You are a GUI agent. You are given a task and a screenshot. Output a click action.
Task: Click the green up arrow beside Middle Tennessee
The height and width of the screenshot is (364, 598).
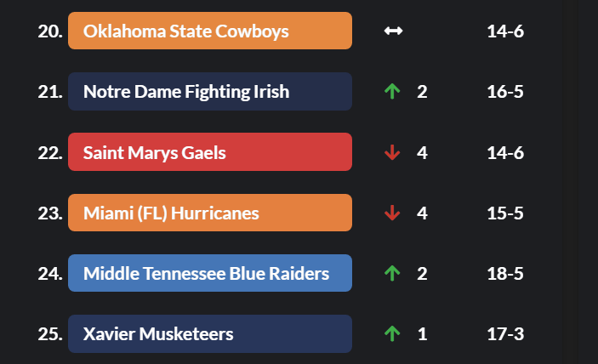point(392,273)
